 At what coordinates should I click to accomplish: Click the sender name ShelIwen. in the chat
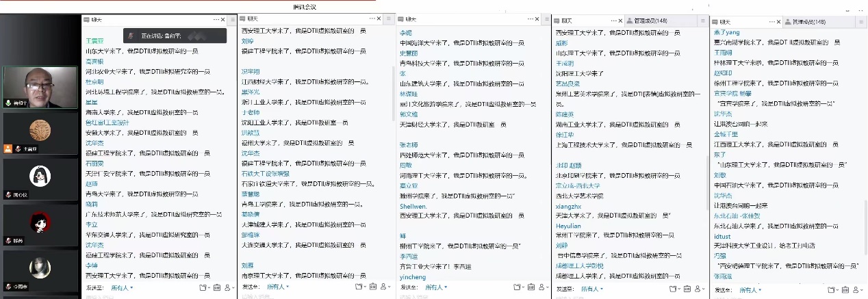(413, 206)
